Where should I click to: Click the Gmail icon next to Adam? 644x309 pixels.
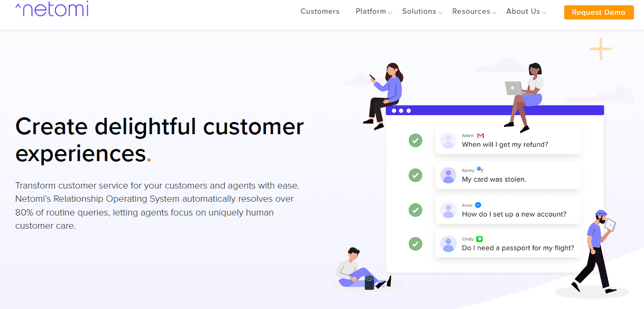[481, 136]
